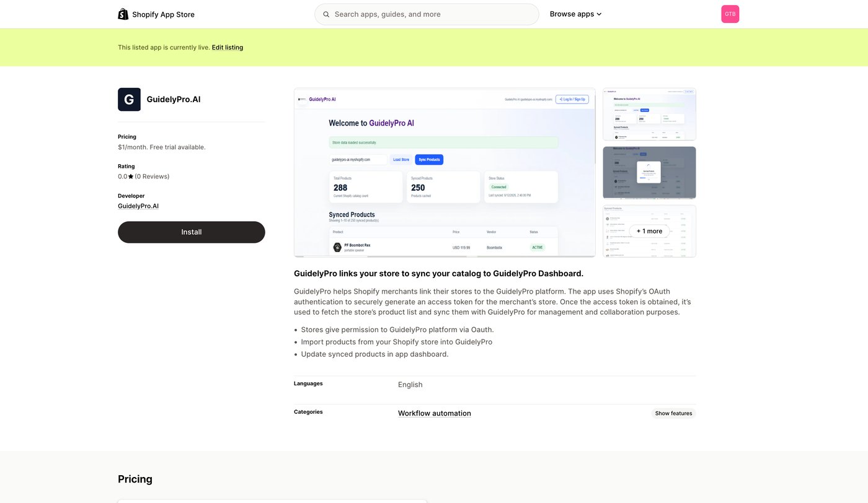868x503 pixels.
Task: Click the GuidelyPro.AI app title text
Action: 174,100
